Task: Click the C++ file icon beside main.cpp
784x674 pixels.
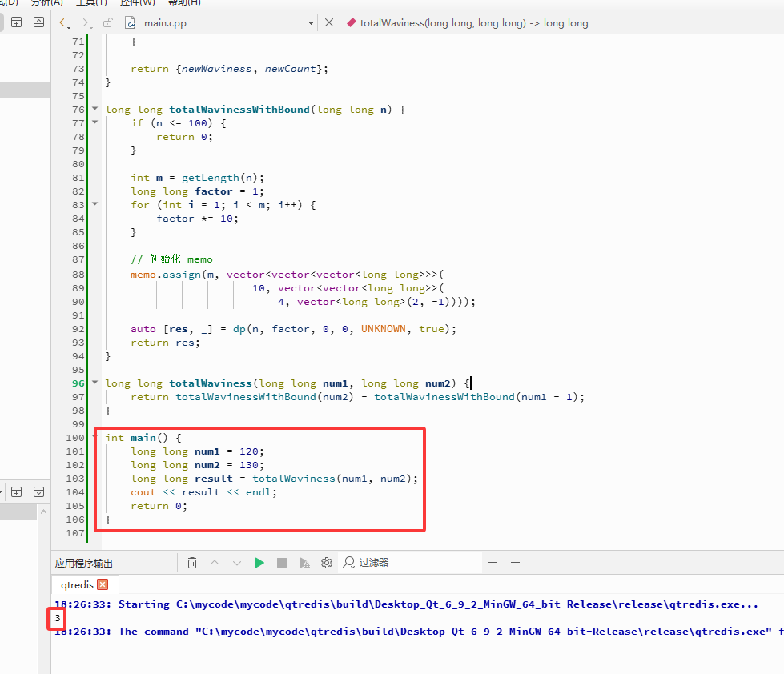Action: coord(130,22)
